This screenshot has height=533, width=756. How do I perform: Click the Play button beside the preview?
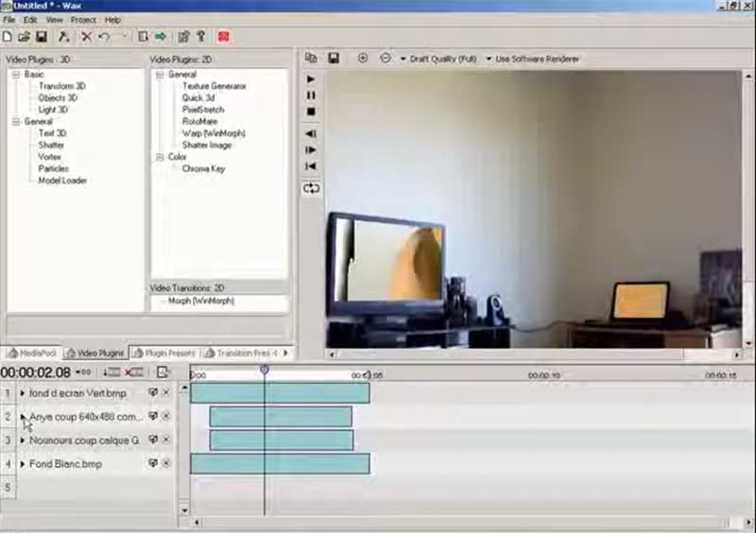coord(311,79)
